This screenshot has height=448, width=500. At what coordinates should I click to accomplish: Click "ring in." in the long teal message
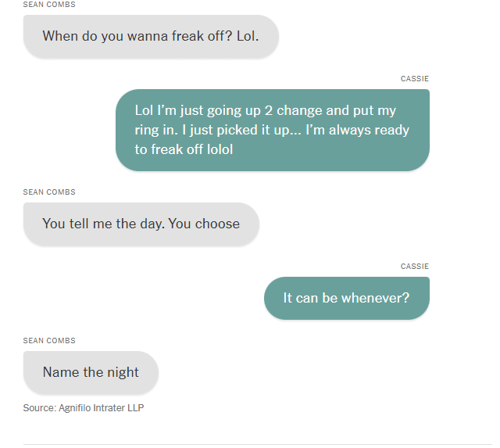click(156, 130)
